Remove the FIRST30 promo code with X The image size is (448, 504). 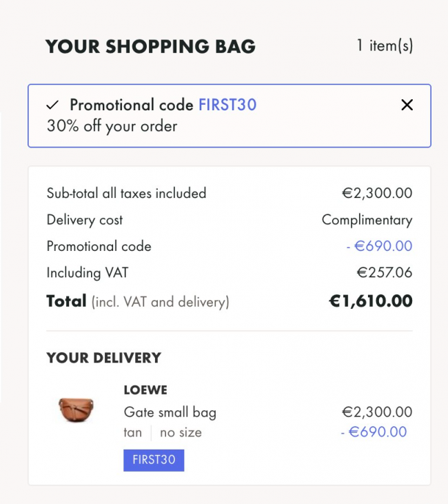pyautogui.click(x=407, y=105)
